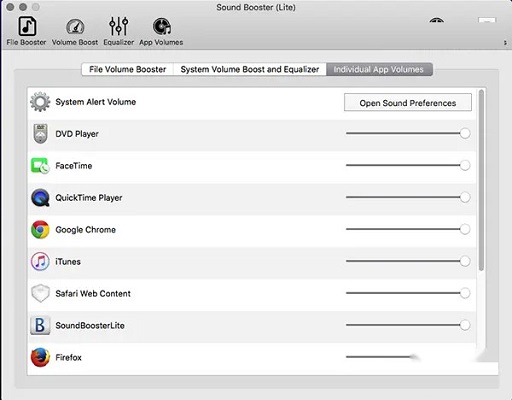Click the red close window button
Image resolution: width=512 pixels, height=400 pixels.
pos(10,7)
